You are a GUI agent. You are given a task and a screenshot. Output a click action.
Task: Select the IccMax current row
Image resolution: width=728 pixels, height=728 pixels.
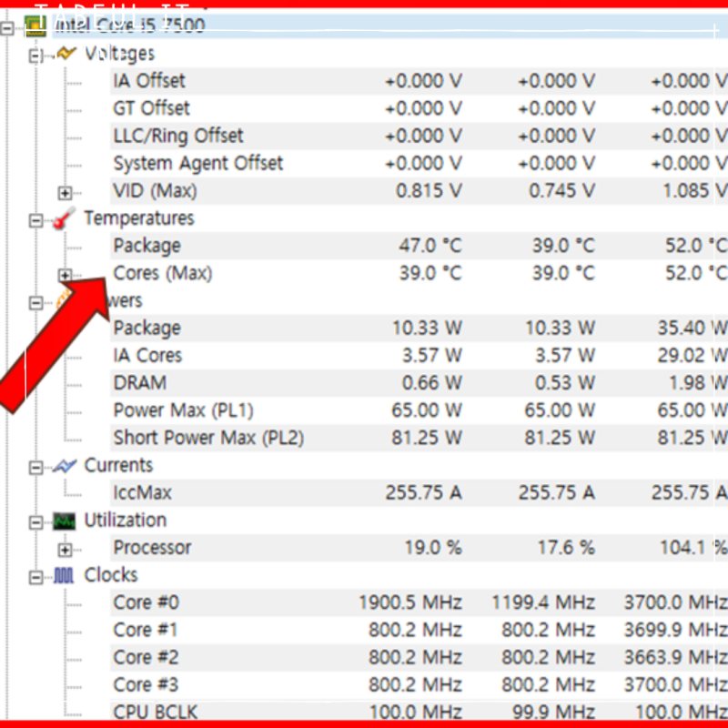pos(418,492)
